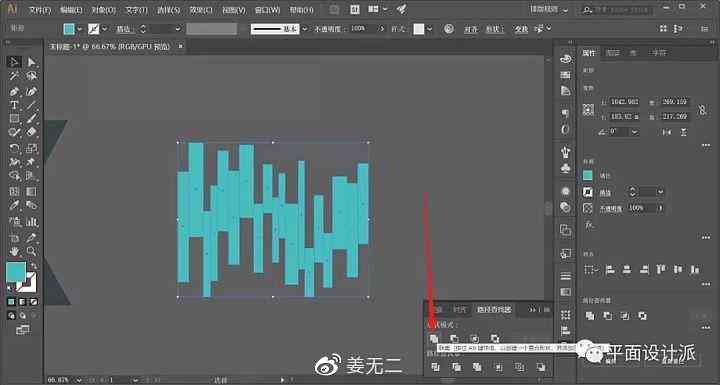This screenshot has height=385, width=720.
Task: Flip the selection vertically in Properties
Action: pyautogui.click(x=684, y=132)
